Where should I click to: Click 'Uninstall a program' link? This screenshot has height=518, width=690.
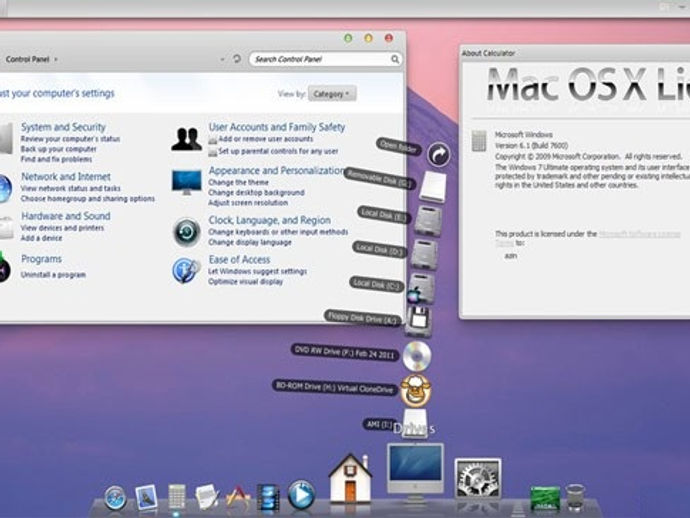click(53, 275)
